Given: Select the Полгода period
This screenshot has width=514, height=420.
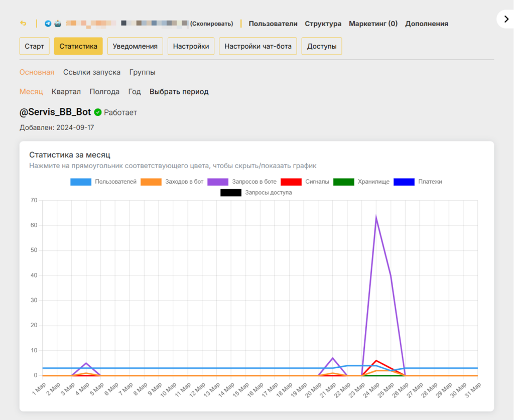Looking at the screenshot, I should (x=104, y=91).
